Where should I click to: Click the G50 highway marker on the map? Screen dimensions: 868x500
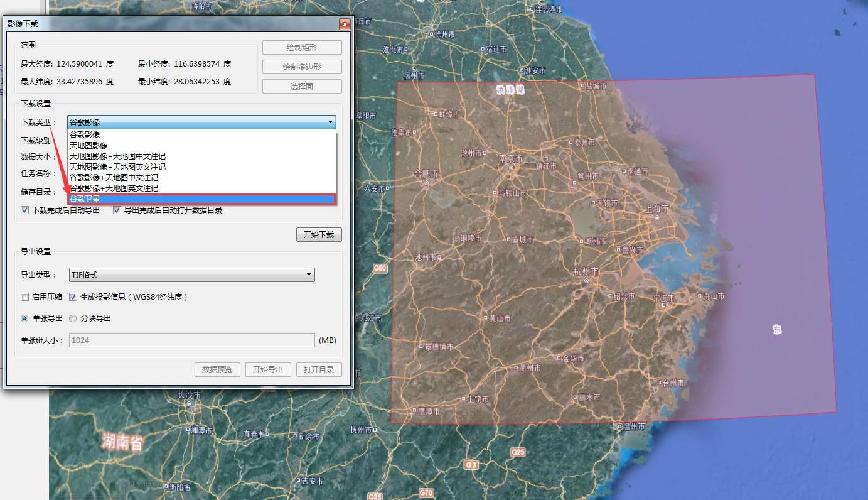pos(380,268)
